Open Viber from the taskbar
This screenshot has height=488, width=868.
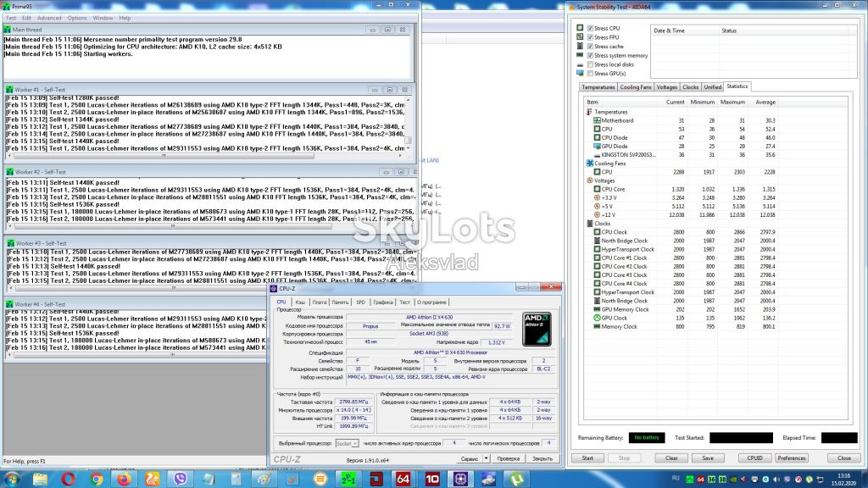[x=180, y=479]
